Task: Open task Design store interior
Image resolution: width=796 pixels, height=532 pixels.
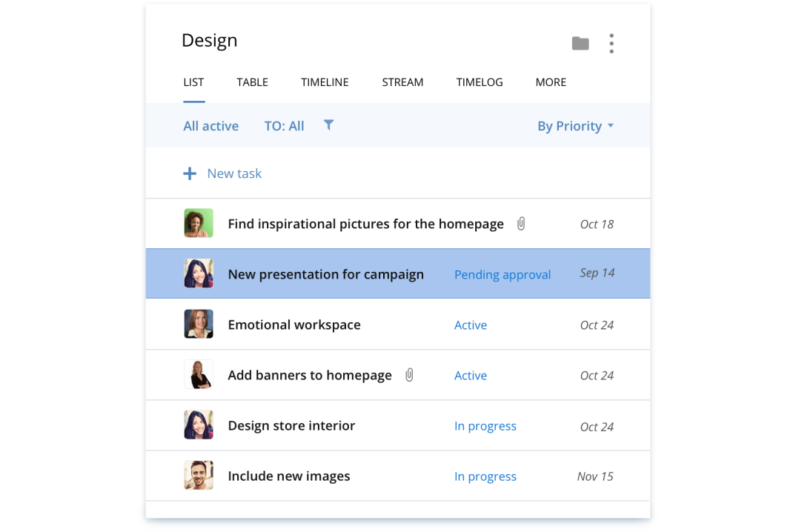Action: (x=291, y=425)
